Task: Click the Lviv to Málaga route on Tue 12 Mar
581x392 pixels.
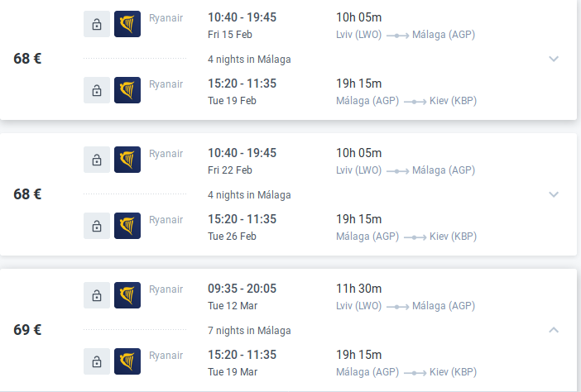Action: click(x=406, y=306)
